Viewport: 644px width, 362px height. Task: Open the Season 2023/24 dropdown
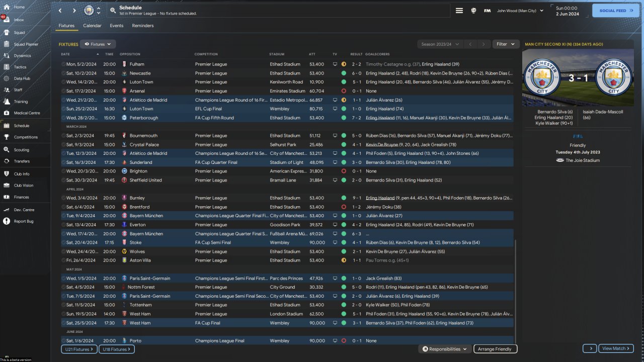click(x=440, y=44)
